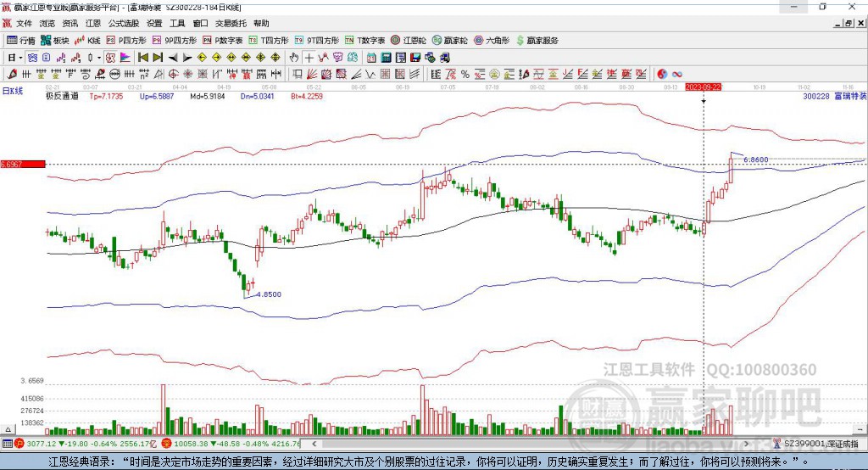Launch the 江恩轮 Gann wheel
The height and width of the screenshot is (470, 868).
tap(409, 41)
